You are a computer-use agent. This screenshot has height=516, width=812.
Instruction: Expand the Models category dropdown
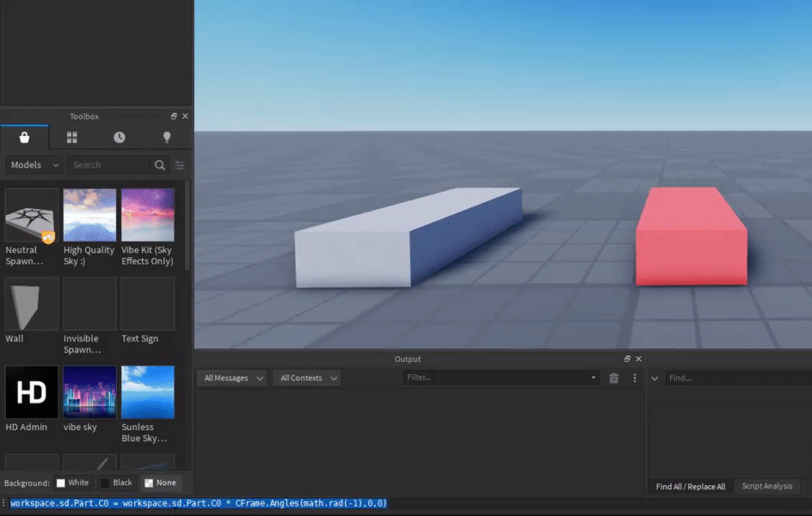[34, 165]
